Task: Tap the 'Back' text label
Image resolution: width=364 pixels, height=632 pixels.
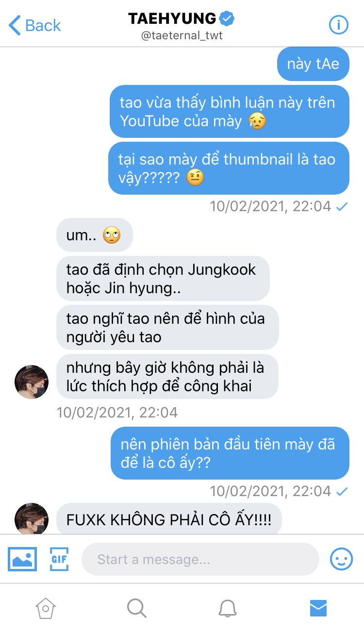Action: point(43,25)
